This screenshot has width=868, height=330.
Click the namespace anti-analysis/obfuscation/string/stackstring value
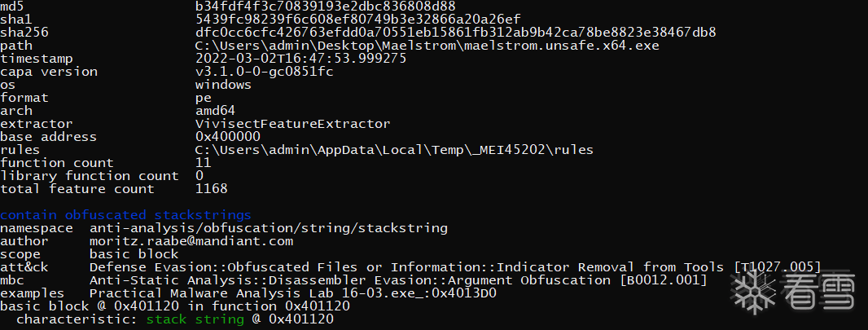[x=268, y=228]
